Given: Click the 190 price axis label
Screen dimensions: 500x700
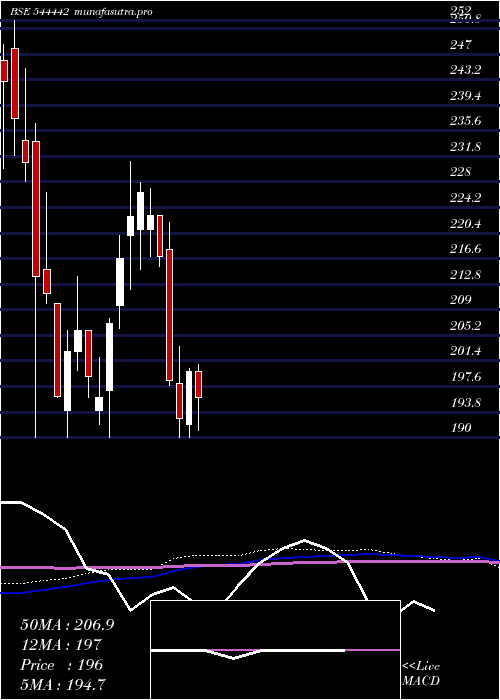Looking at the screenshot, I should click(462, 428).
